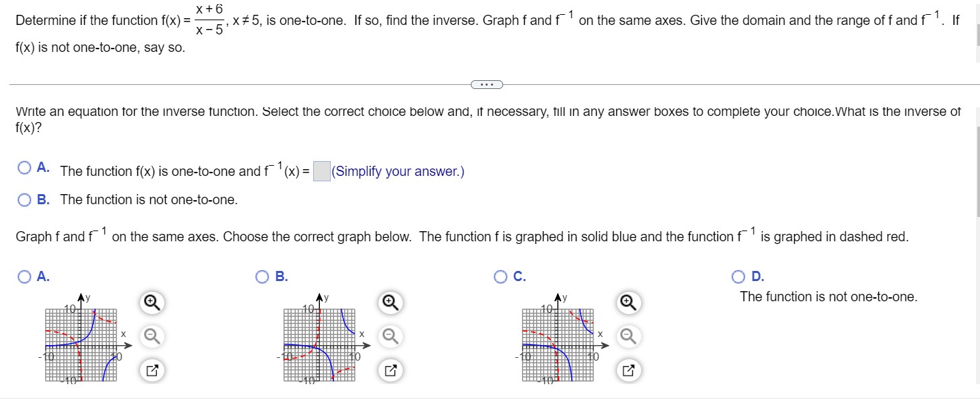This screenshot has height=399, width=980.
Task: Open graph C in enlarged view
Action: [x=627, y=369]
